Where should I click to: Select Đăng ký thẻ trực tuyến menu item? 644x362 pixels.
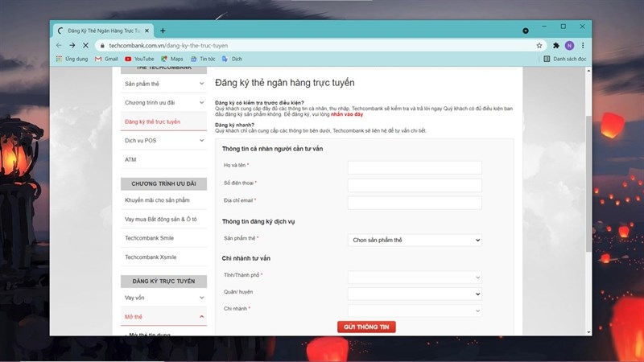click(x=164, y=121)
